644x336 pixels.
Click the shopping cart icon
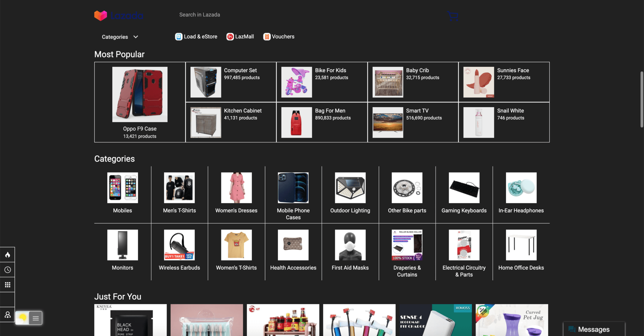452,16
